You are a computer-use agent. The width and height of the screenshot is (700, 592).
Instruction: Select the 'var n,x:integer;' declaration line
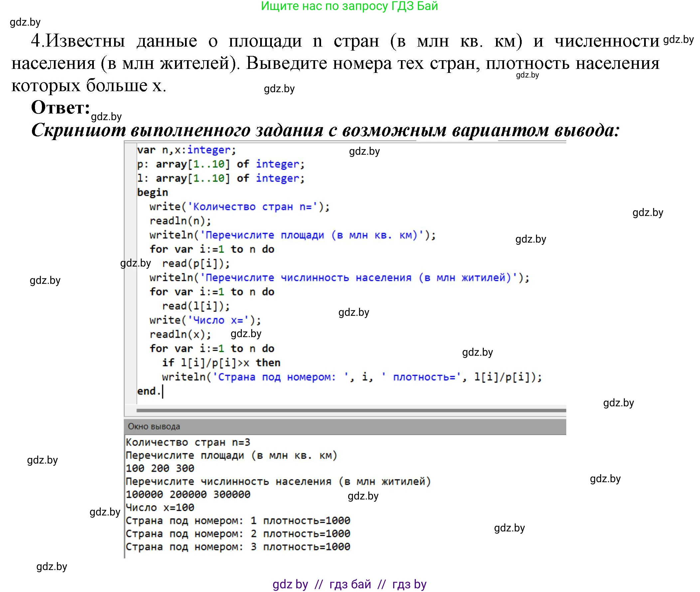coord(184,151)
